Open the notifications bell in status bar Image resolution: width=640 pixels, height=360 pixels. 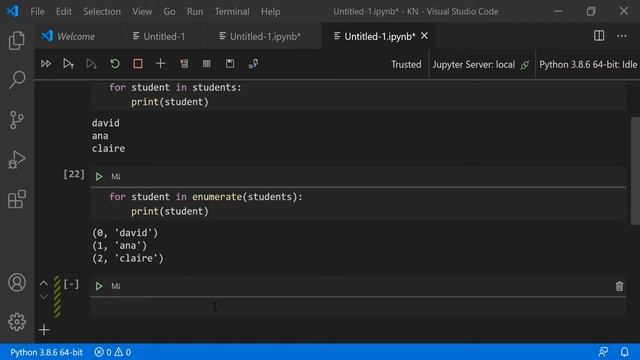pos(624,352)
